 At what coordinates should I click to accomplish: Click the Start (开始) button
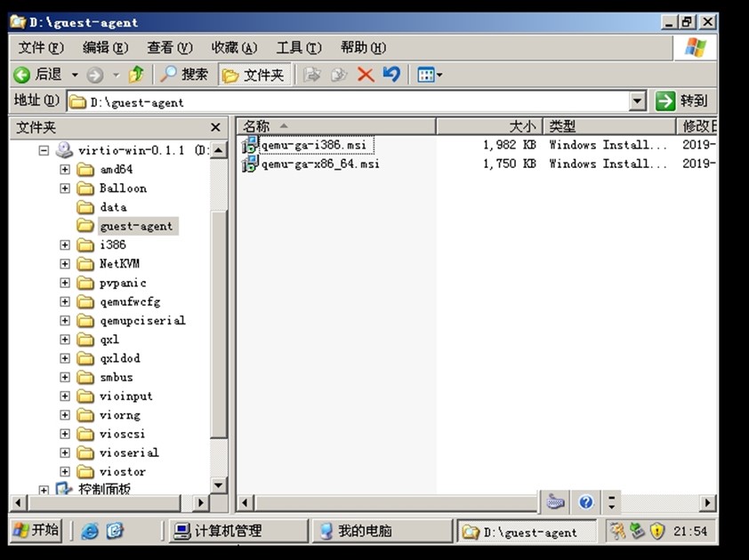(x=36, y=530)
